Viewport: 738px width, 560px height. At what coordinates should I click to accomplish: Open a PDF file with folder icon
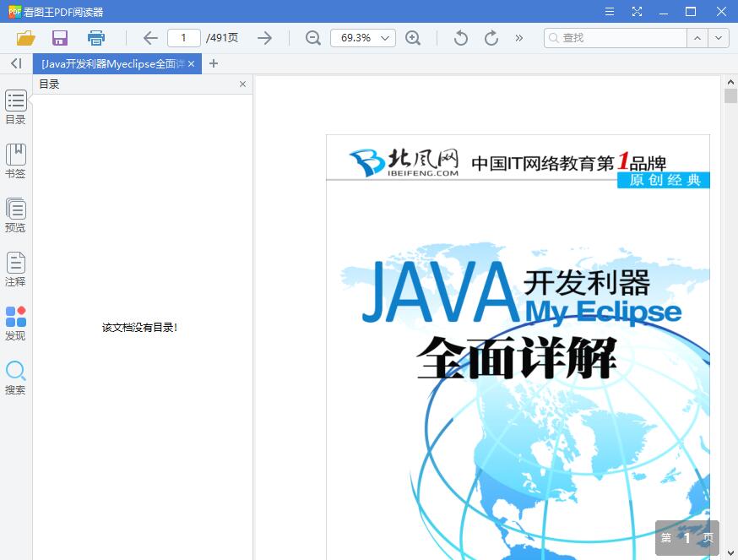26,38
